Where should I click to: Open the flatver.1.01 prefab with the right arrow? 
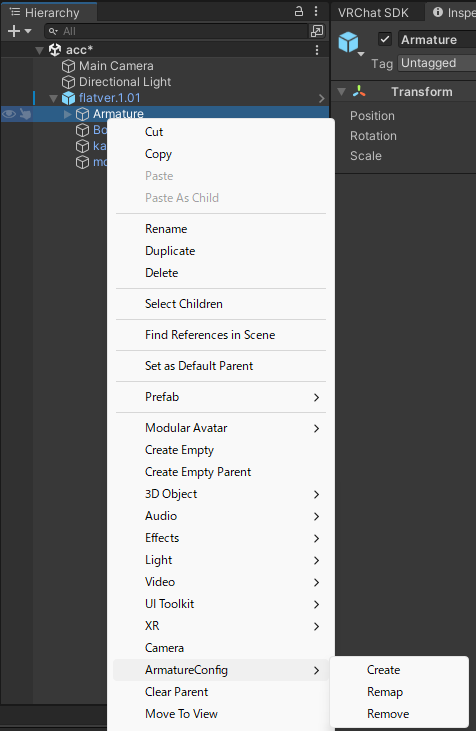(321, 98)
